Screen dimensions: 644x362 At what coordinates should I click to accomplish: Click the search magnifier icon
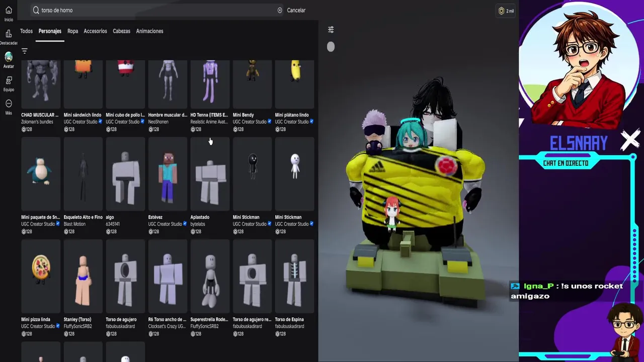click(x=36, y=10)
